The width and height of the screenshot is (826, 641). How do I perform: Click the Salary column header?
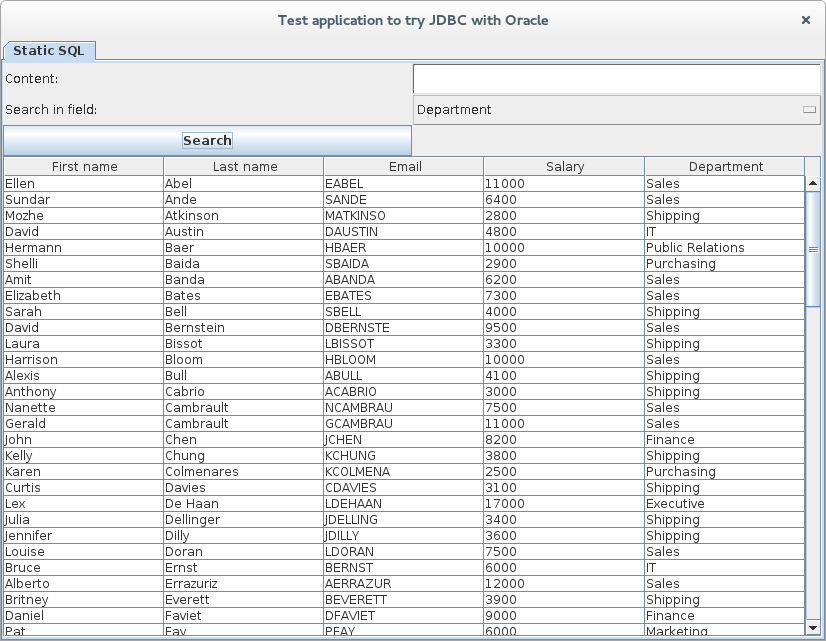click(564, 167)
